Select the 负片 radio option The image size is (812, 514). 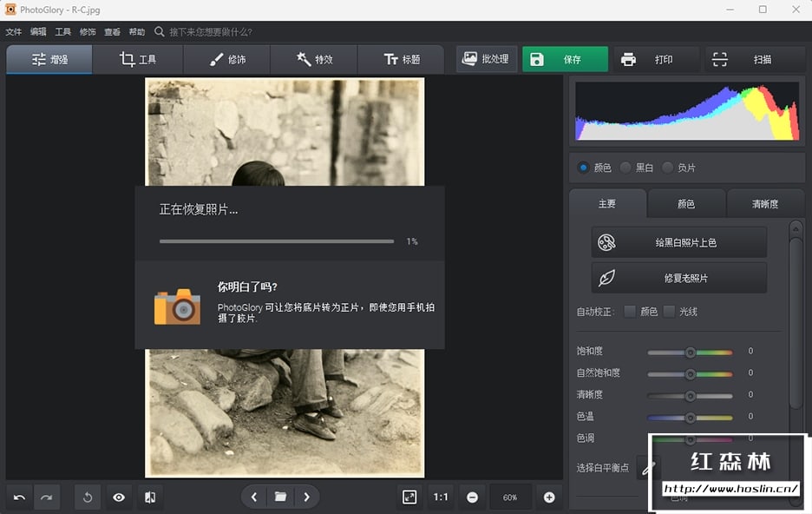(x=667, y=168)
